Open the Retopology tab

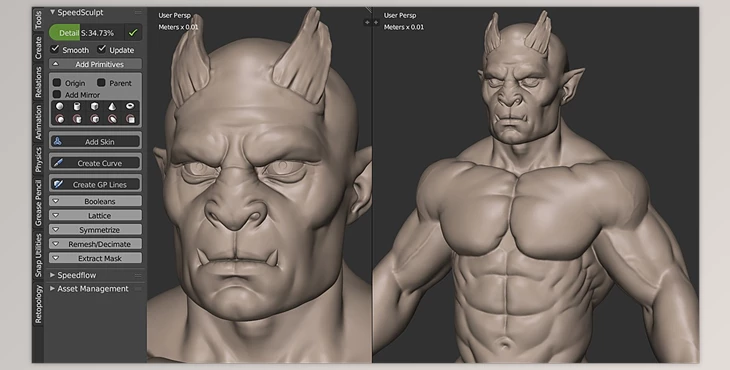(38, 304)
